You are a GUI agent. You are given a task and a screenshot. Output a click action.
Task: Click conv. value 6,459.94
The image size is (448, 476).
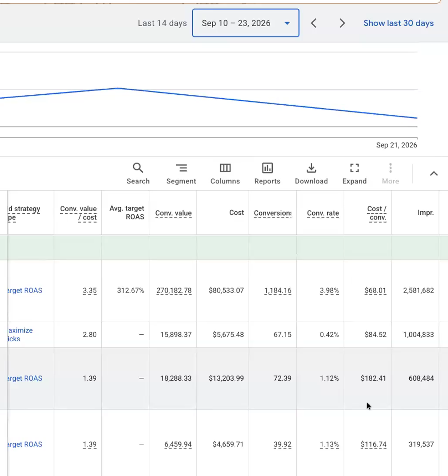click(x=178, y=444)
